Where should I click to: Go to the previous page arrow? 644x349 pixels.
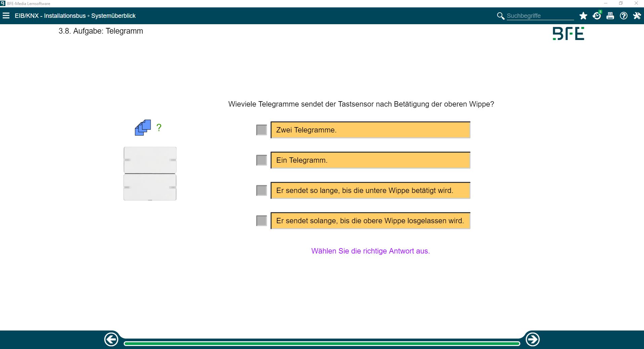pos(111,339)
